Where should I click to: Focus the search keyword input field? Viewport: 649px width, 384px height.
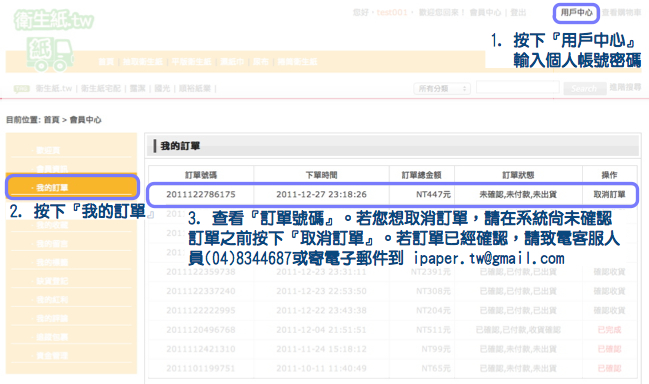pos(518,88)
